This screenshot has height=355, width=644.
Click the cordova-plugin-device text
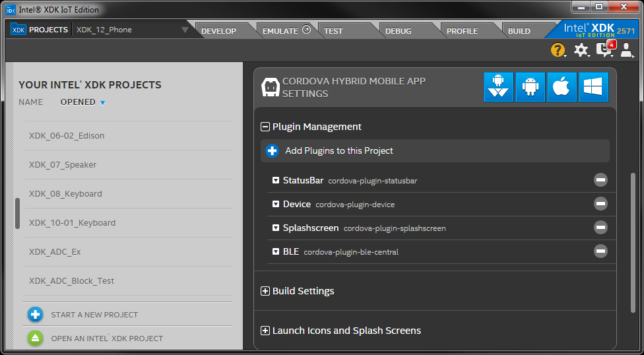(x=355, y=205)
